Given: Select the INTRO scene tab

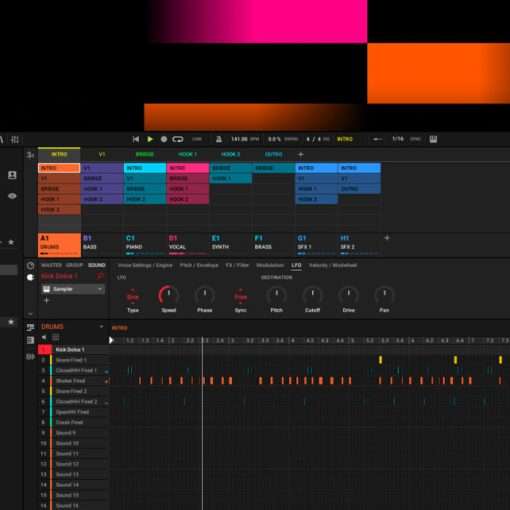Looking at the screenshot, I should point(59,154).
